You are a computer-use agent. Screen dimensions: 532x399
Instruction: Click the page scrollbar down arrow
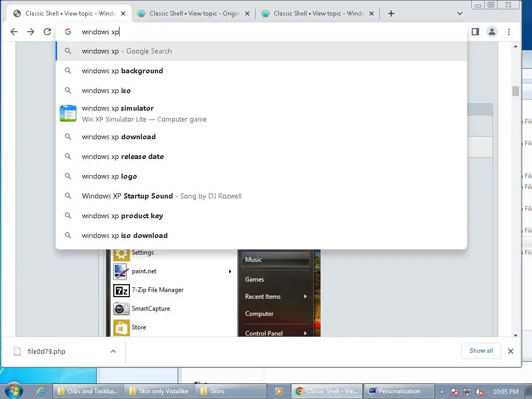(x=516, y=335)
